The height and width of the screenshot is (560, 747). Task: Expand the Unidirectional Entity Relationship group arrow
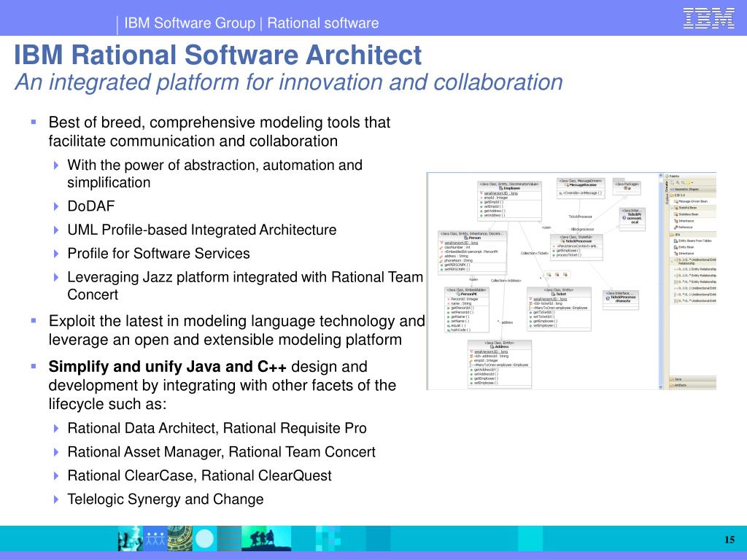pos(672,262)
